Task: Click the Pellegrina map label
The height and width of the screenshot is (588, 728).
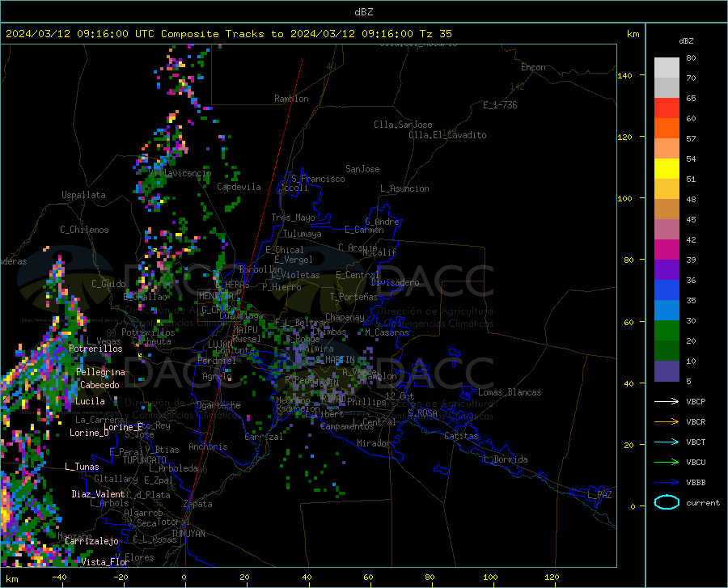Action: click(100, 372)
